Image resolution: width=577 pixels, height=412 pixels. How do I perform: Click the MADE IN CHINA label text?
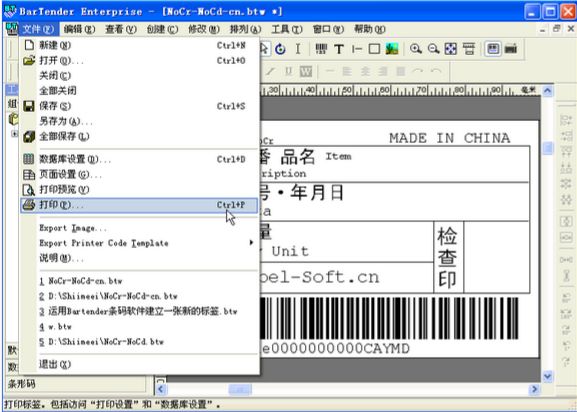(x=450, y=138)
